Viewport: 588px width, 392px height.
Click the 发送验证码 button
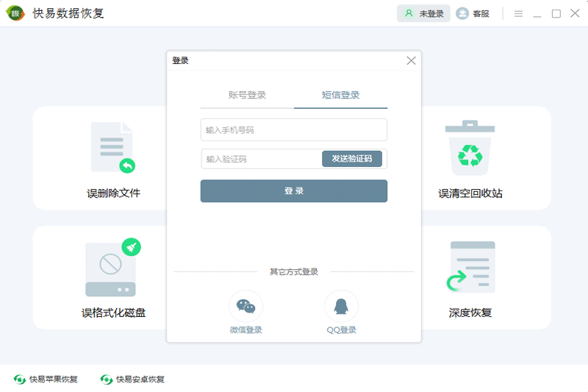point(352,159)
